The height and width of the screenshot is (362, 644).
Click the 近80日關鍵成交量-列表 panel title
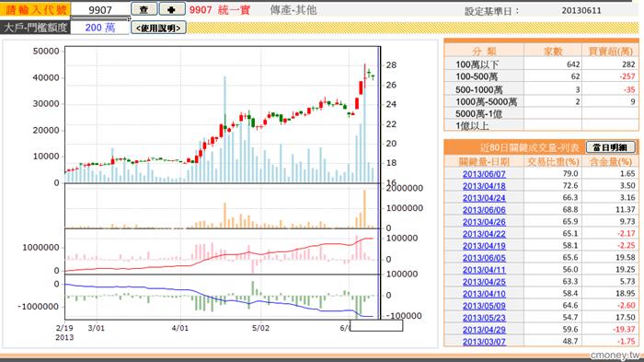point(530,147)
